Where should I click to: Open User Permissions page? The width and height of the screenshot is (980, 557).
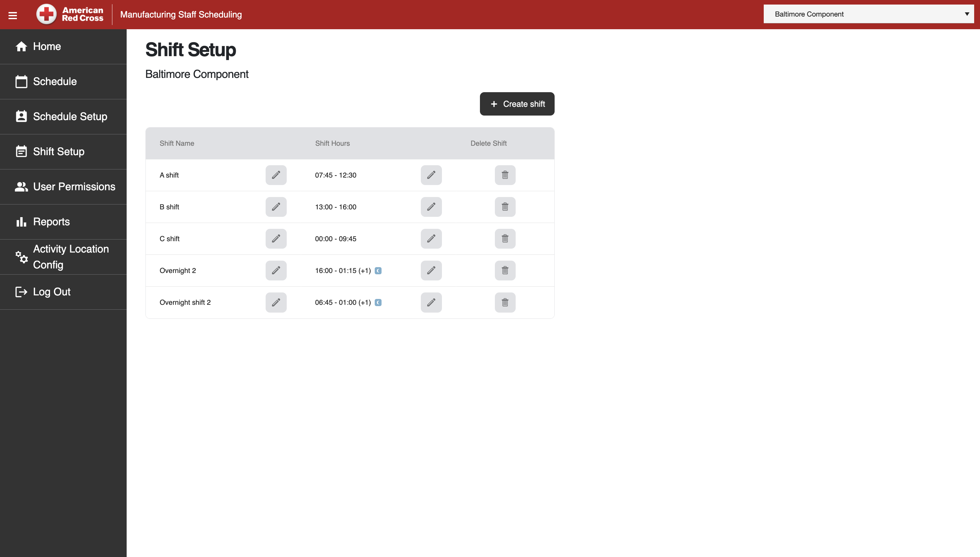pos(63,187)
